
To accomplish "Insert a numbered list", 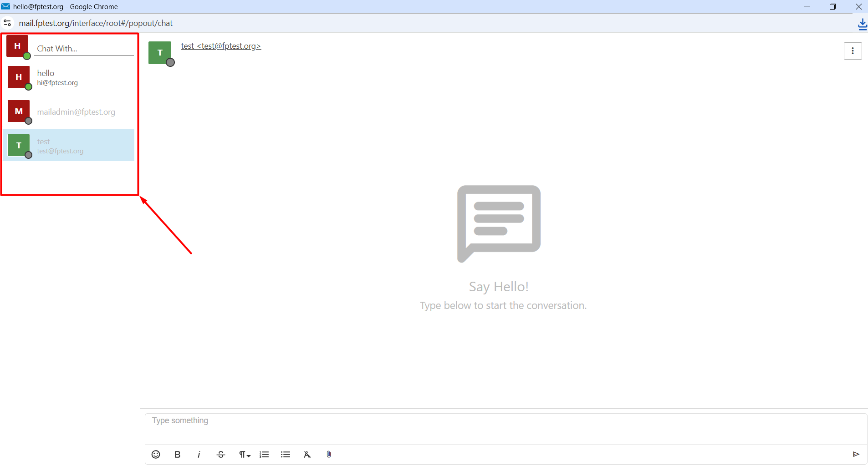I will 264,454.
